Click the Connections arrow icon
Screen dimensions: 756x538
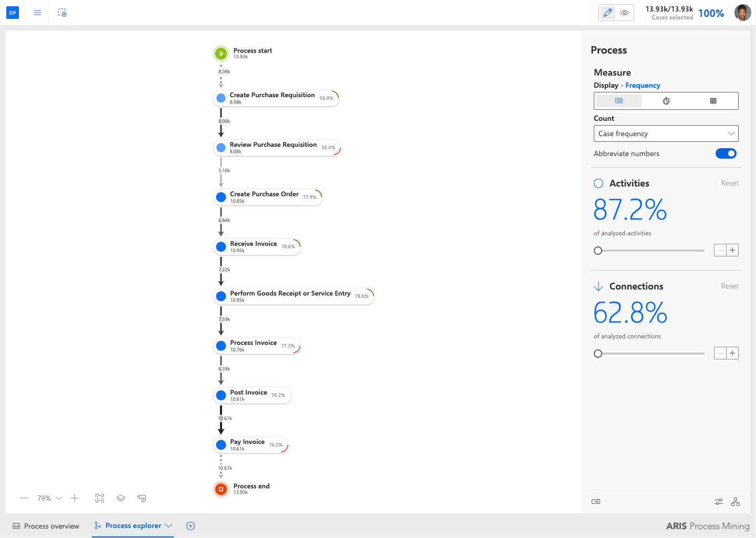pyautogui.click(x=598, y=286)
